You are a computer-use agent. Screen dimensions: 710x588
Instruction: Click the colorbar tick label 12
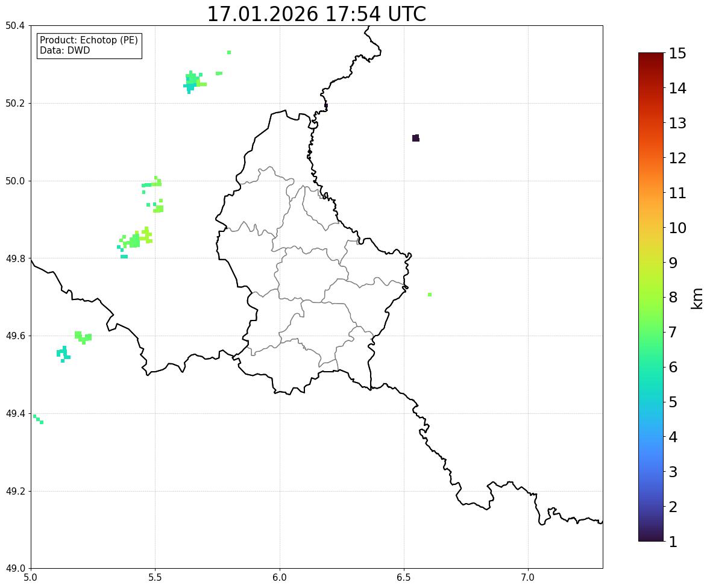click(677, 158)
